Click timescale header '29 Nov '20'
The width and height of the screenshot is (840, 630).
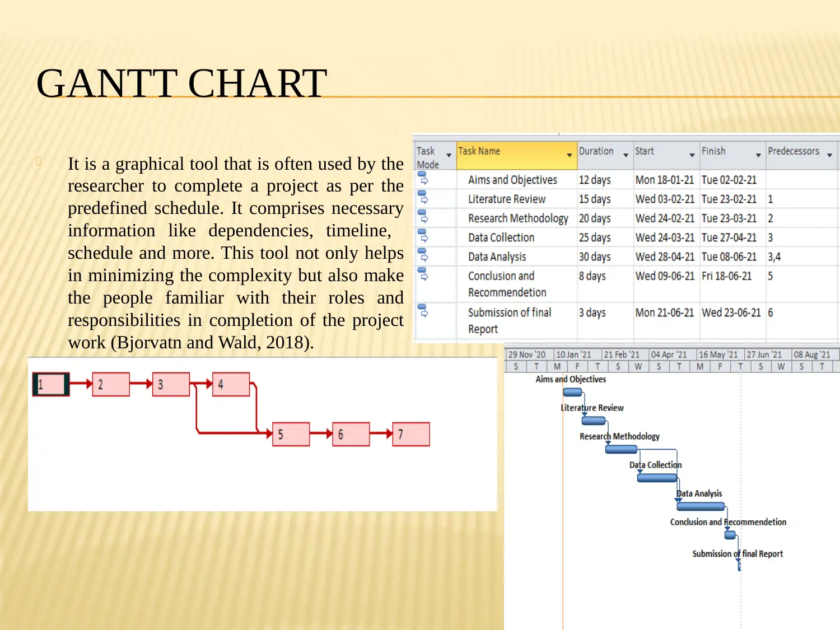click(x=529, y=354)
